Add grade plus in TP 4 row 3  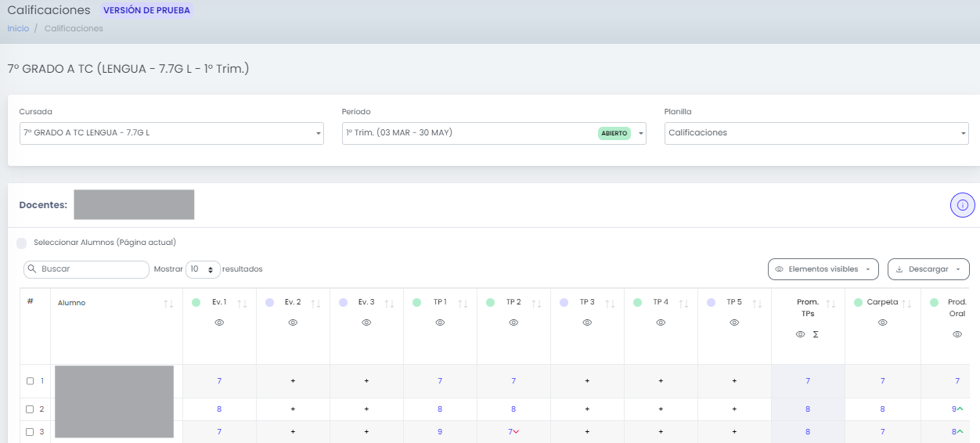[661, 432]
